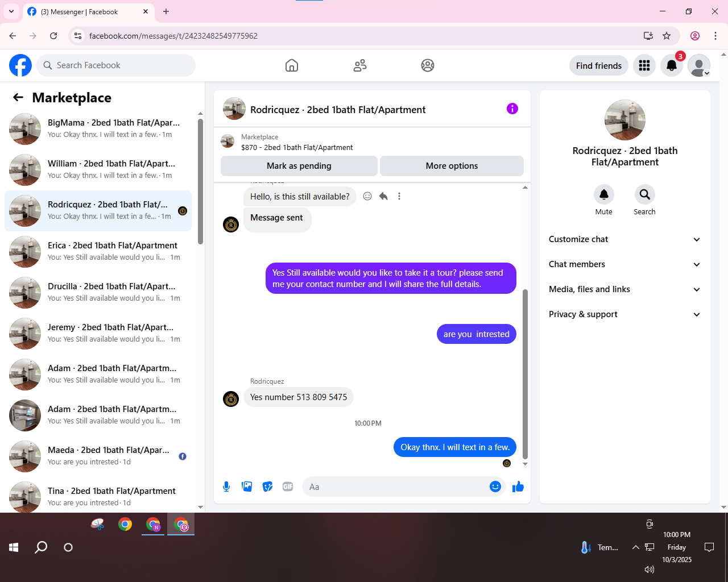Open the Facebook menu grid icon
Screen dimensions: 728x582
point(644,65)
